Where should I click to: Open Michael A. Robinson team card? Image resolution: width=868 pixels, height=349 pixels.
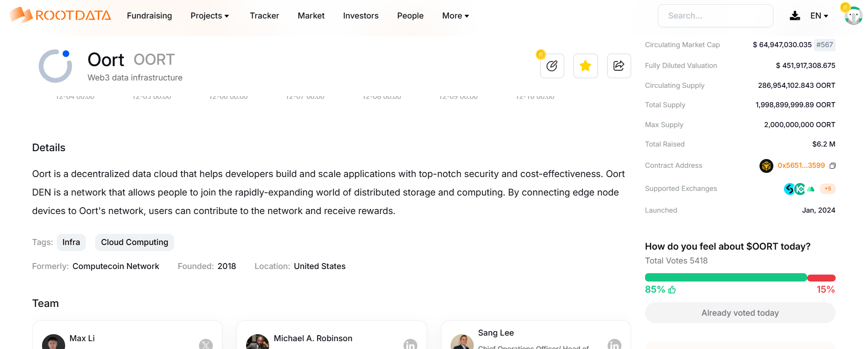click(x=332, y=335)
